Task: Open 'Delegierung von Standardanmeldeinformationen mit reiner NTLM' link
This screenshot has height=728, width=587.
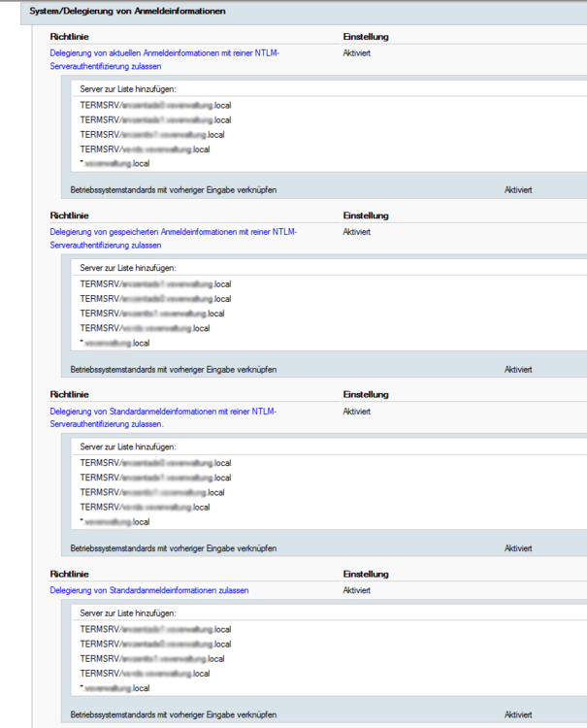Action: 162,411
